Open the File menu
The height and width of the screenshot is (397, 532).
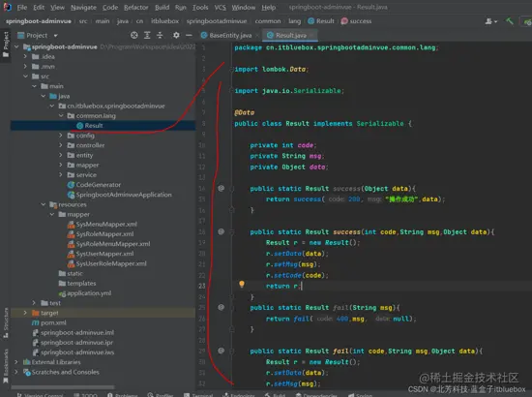tap(22, 7)
